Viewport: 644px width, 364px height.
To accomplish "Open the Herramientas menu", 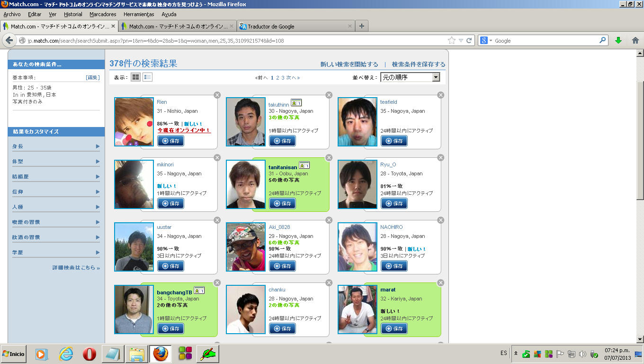I will point(139,14).
